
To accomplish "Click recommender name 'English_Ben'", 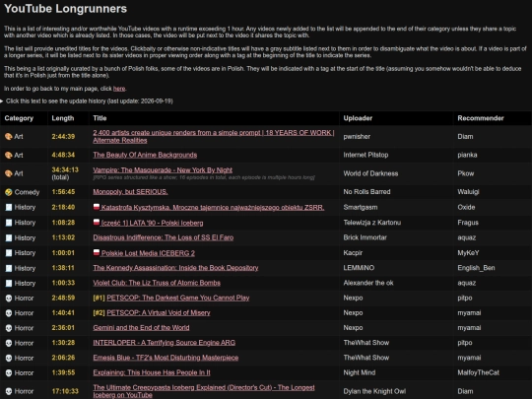I will click(x=476, y=268).
